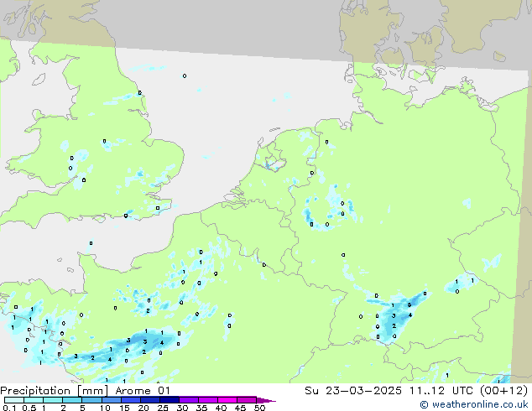Click the '11..12 UTC' time text
The image size is (532, 411).
point(441,391)
